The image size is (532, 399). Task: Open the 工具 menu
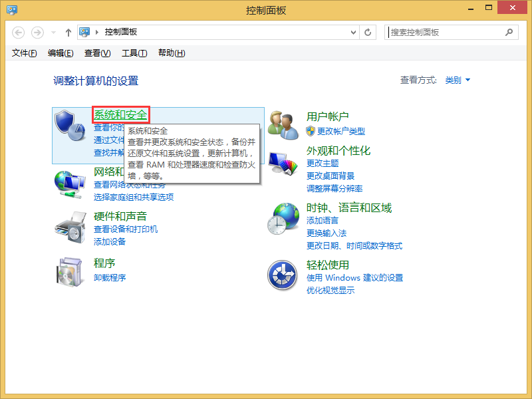(134, 53)
